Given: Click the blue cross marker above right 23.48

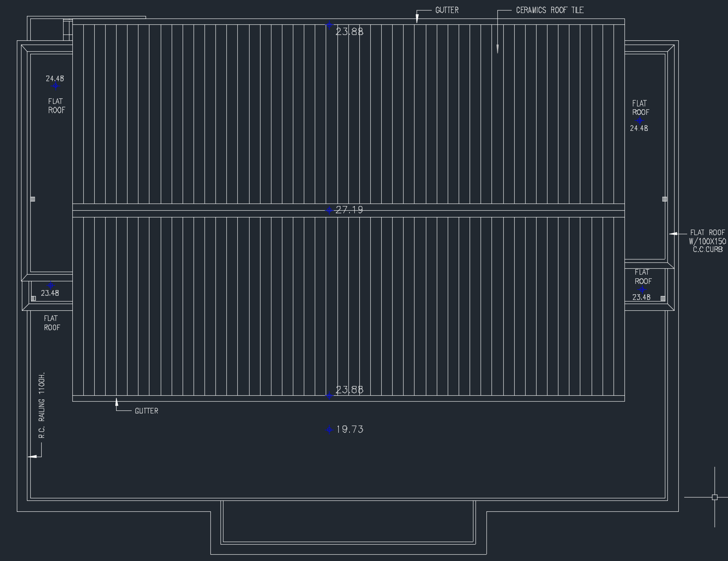Looking at the screenshot, I should pos(642,290).
